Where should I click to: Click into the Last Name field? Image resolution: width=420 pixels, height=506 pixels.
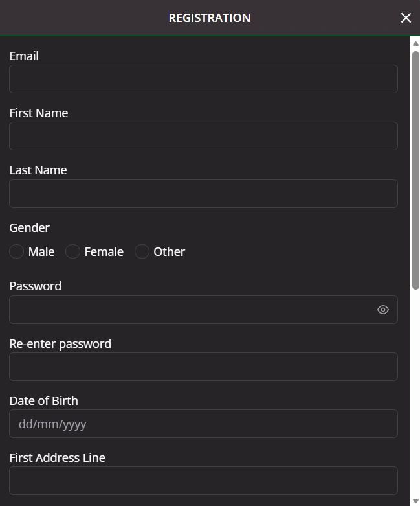203,194
